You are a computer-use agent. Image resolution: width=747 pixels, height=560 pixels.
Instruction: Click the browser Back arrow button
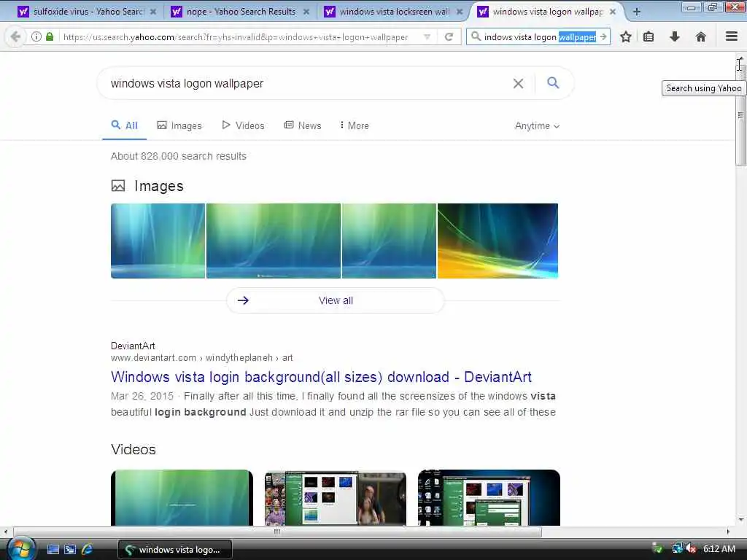pos(15,36)
